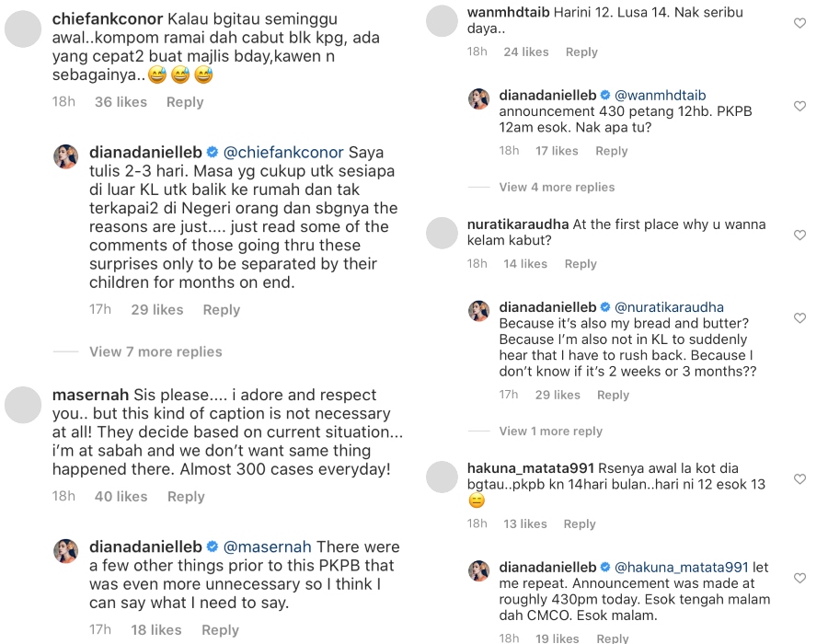
Task: View the 40 likes on masernah's comment
Action: point(121,496)
